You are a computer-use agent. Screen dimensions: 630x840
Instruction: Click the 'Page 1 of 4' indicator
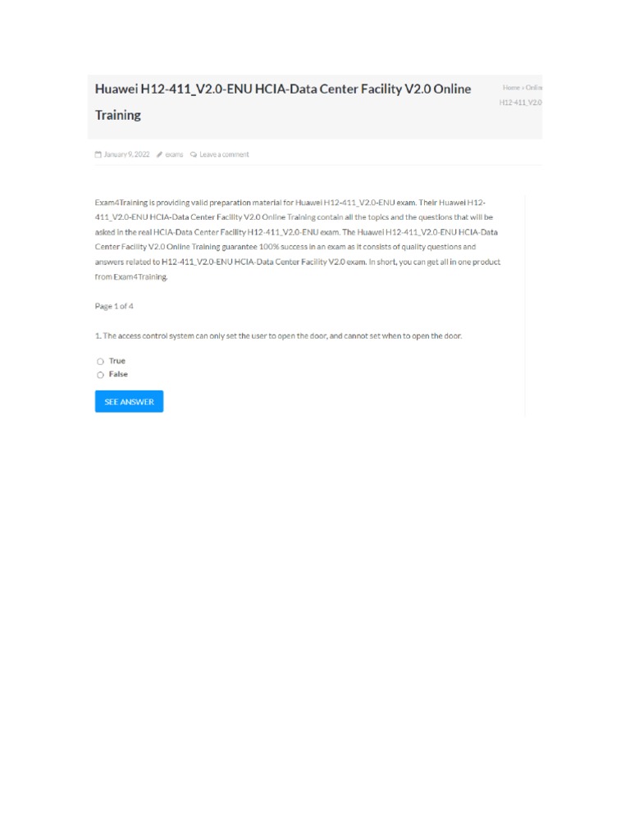coord(114,307)
